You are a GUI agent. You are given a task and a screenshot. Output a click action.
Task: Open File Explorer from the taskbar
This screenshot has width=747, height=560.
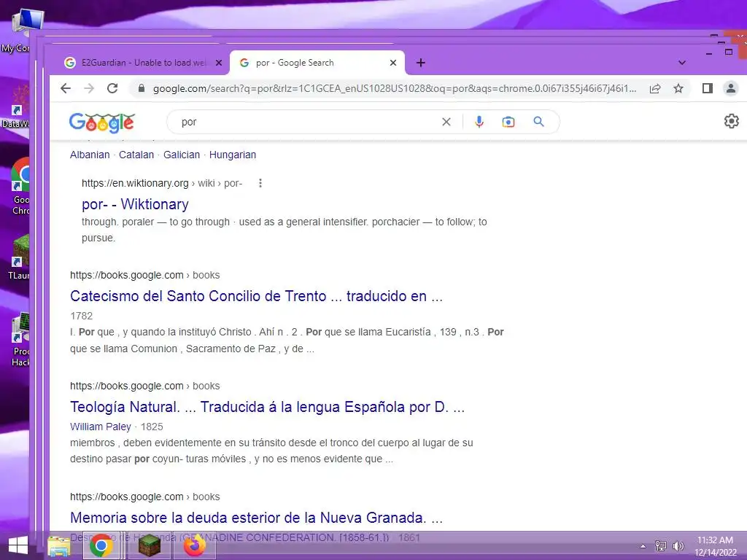click(x=58, y=545)
